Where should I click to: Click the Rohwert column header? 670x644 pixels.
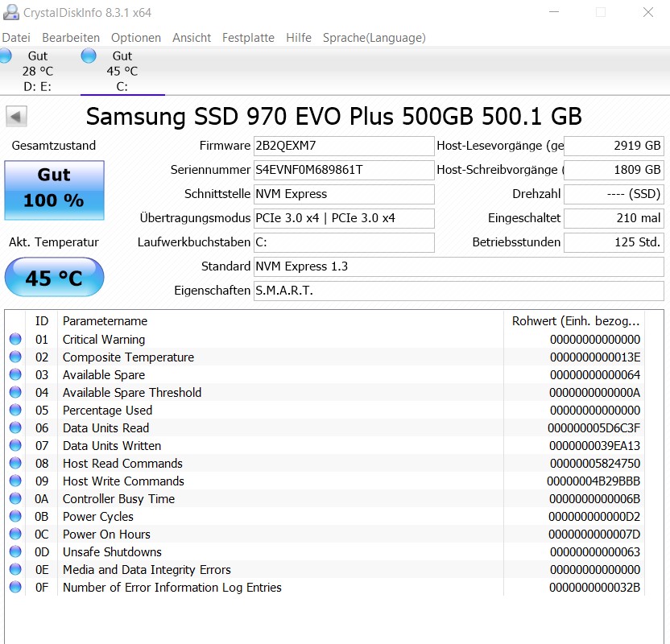click(574, 321)
